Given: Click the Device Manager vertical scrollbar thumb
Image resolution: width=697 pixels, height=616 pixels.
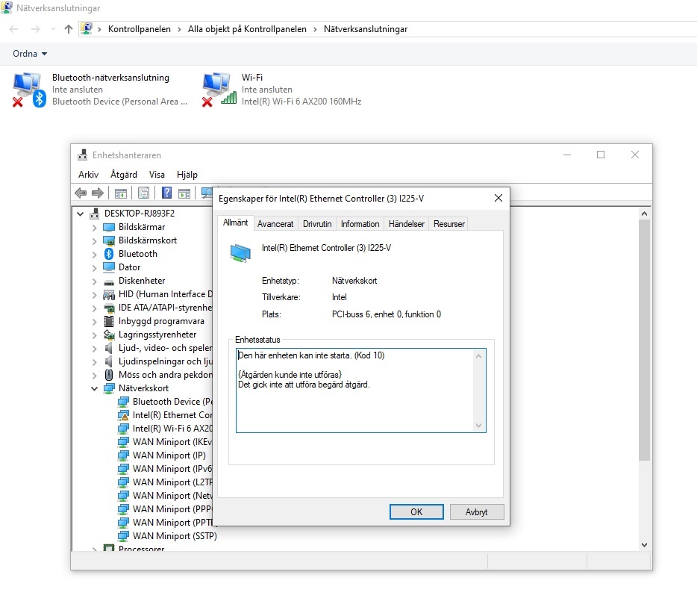Looking at the screenshot, I should (644, 340).
